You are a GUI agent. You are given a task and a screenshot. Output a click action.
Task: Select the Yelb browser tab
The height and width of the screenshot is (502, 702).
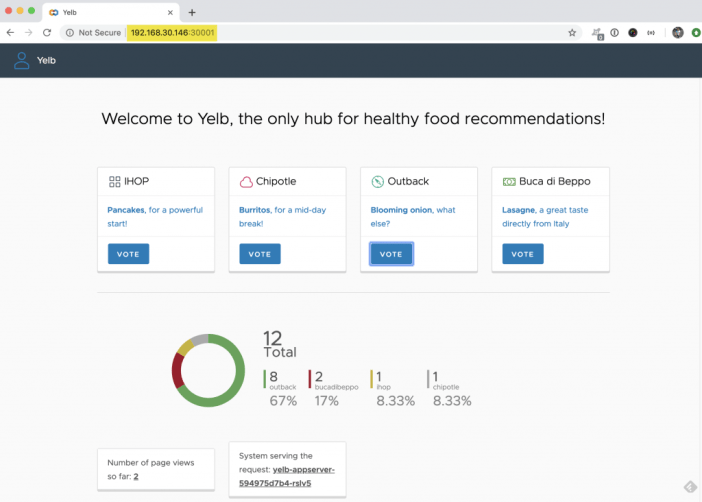click(x=111, y=13)
